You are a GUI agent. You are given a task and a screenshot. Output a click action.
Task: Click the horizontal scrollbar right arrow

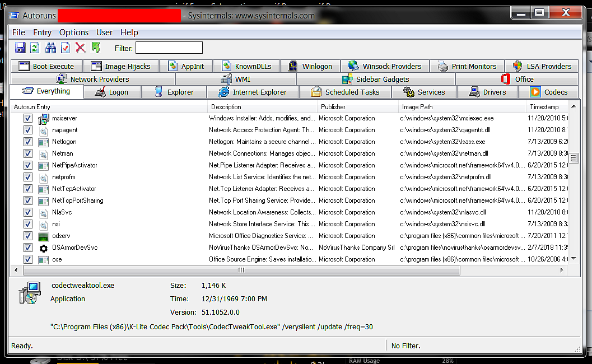click(561, 270)
